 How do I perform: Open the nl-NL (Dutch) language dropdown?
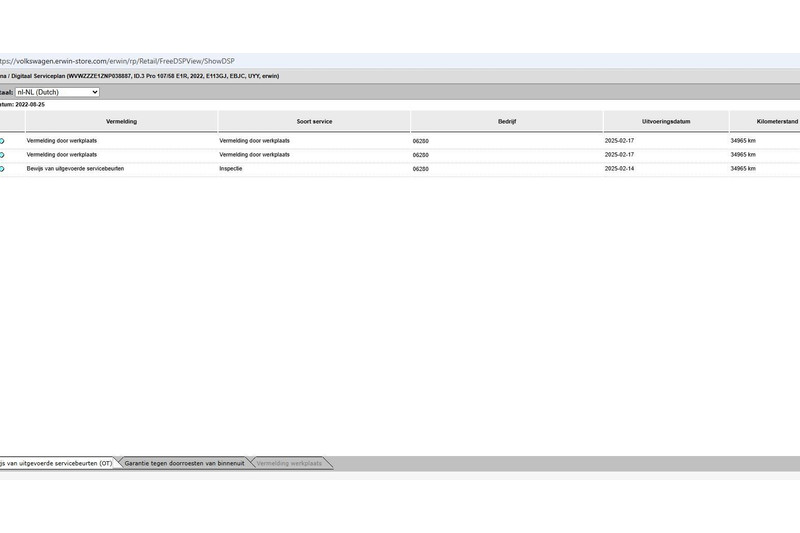tap(57, 92)
